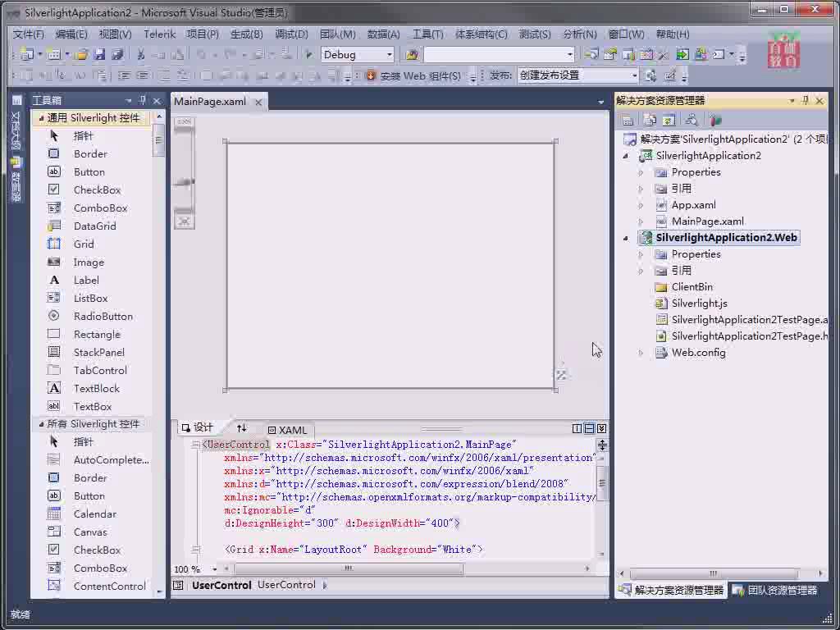Toggle auto-hide pin on the 工具箱 panel
Image resolution: width=840 pixels, height=630 pixels.
[x=142, y=100]
